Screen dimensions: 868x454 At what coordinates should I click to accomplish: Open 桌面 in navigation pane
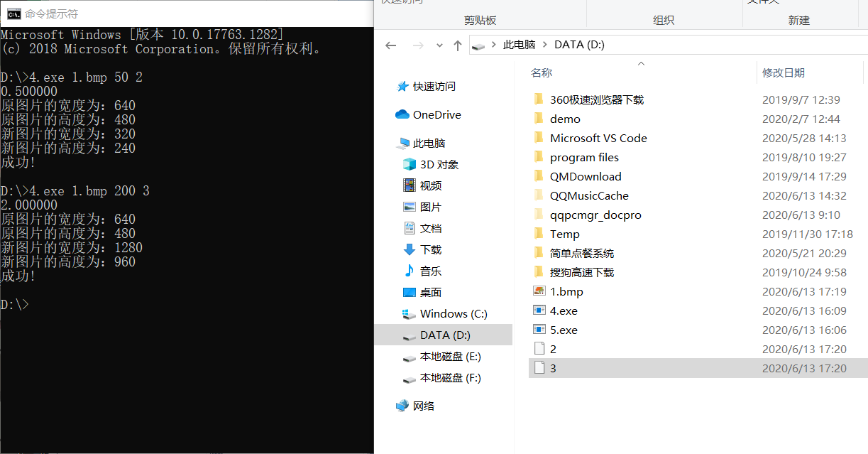431,292
